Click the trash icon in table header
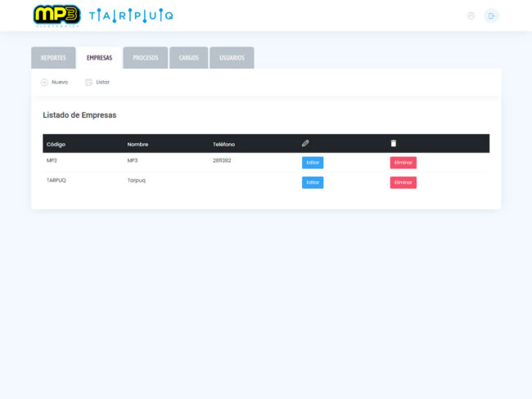532x399 pixels. coord(393,143)
